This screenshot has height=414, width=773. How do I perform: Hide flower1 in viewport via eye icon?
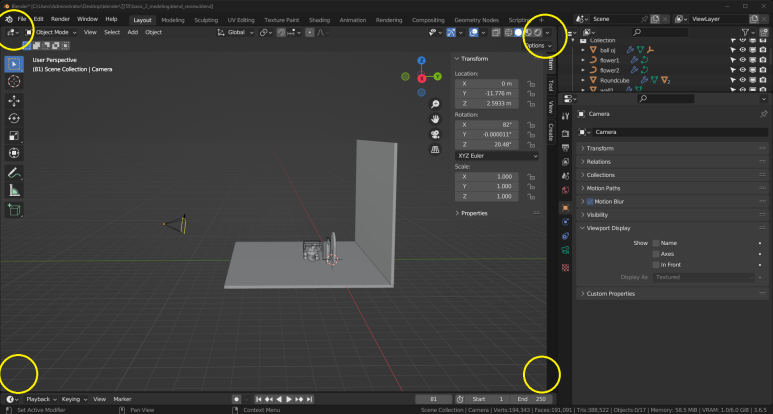(743, 60)
